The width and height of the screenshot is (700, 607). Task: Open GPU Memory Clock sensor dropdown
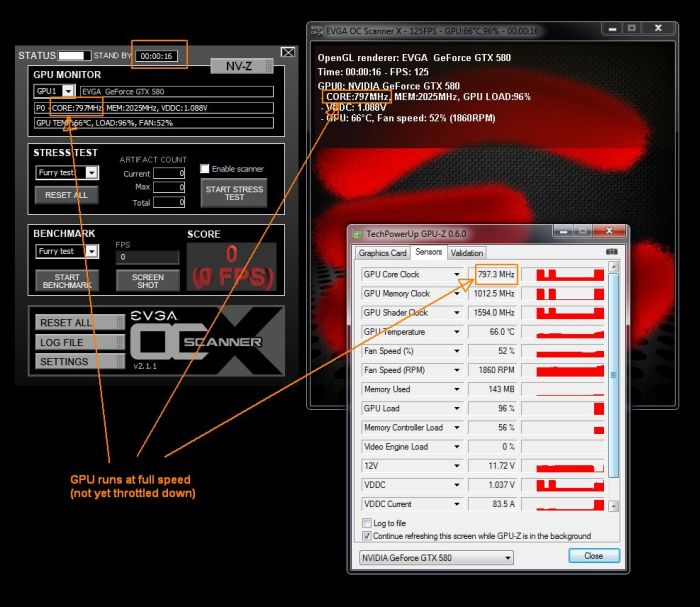coord(457,294)
